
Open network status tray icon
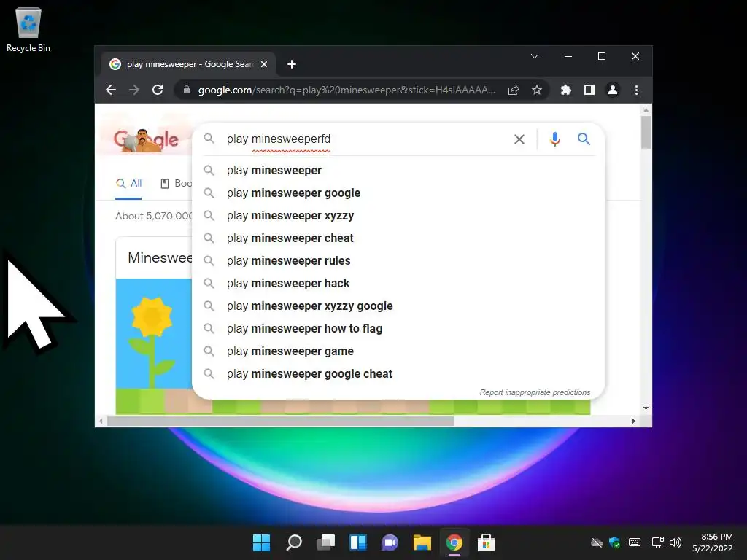coord(657,542)
